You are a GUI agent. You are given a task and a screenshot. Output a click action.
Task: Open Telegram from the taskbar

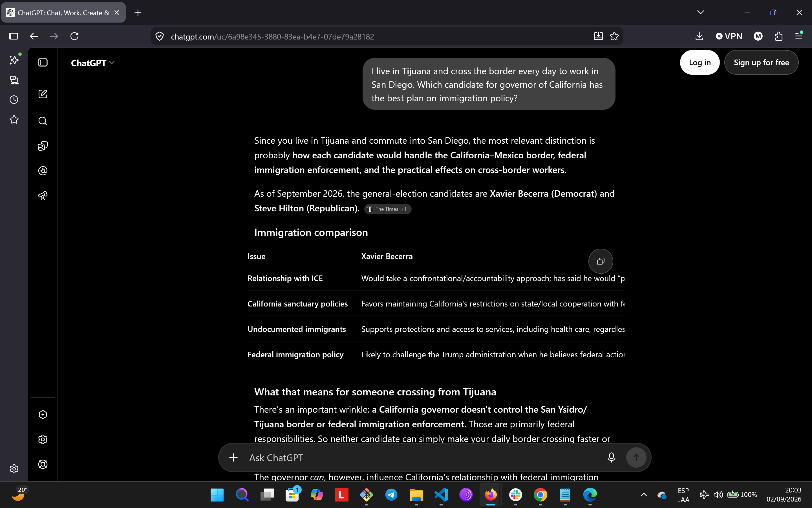tap(391, 494)
